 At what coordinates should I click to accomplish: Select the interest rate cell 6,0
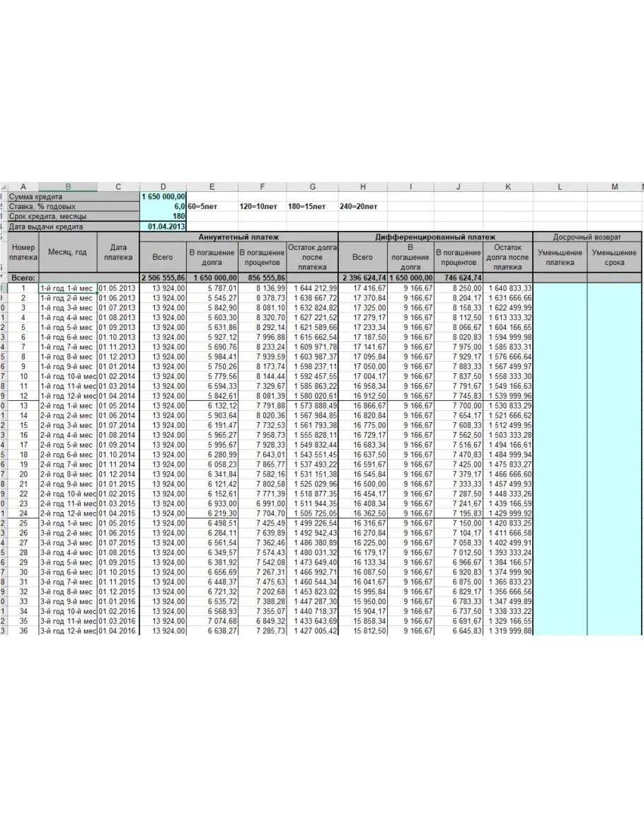pos(163,206)
